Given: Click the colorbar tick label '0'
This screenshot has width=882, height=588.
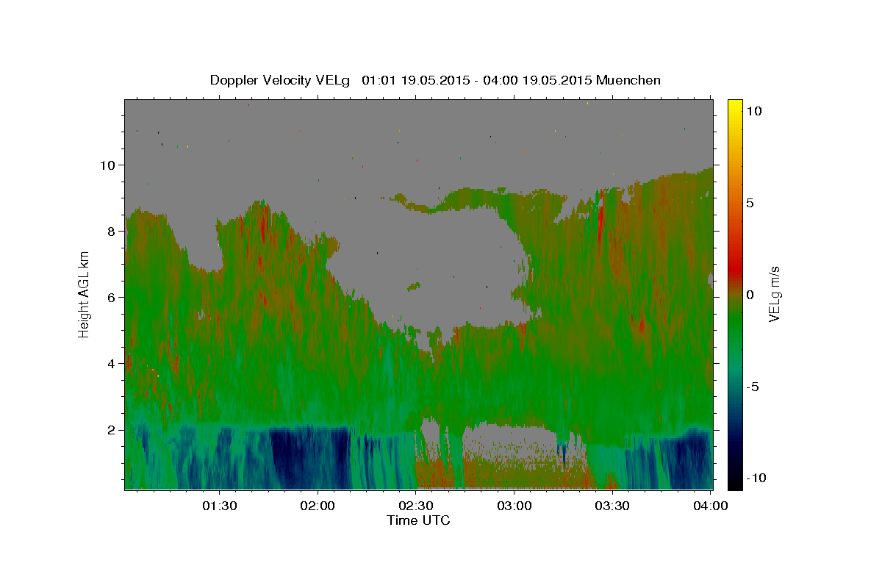Looking at the screenshot, I should pyautogui.click(x=751, y=295).
